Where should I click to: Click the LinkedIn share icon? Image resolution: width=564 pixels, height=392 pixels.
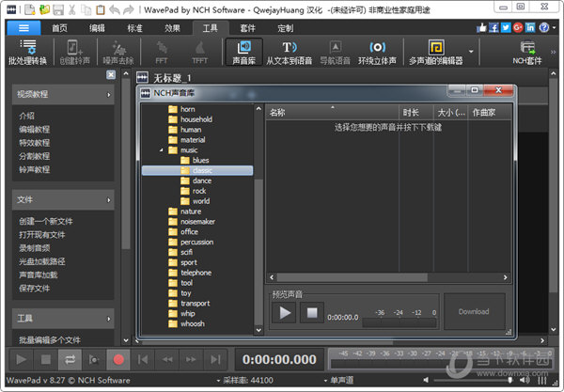click(530, 27)
